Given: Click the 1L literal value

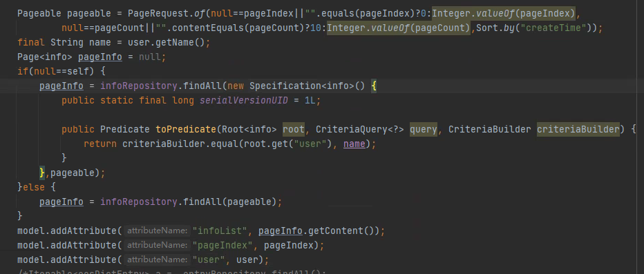Looking at the screenshot, I should point(310,101).
